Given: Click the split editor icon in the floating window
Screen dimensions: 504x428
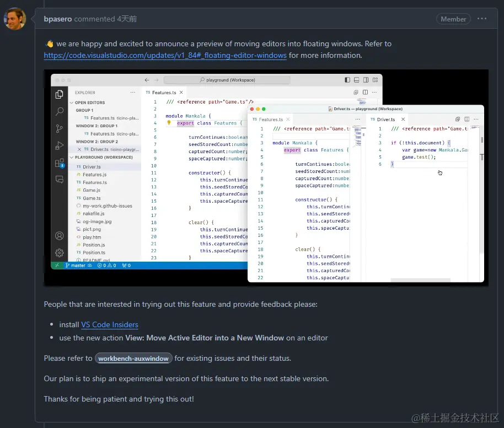Looking at the screenshot, I should 467,119.
